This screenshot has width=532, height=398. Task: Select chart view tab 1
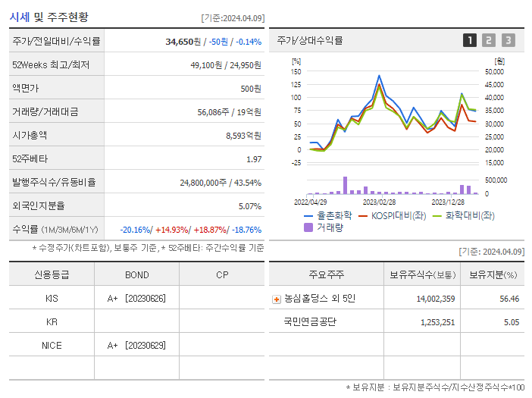tap(470, 40)
